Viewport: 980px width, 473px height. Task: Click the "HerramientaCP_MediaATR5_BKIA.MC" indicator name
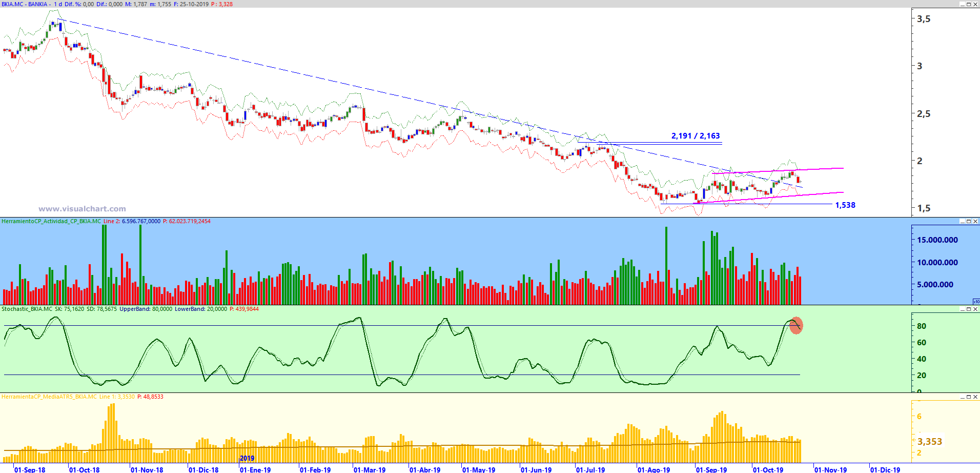click(49, 397)
